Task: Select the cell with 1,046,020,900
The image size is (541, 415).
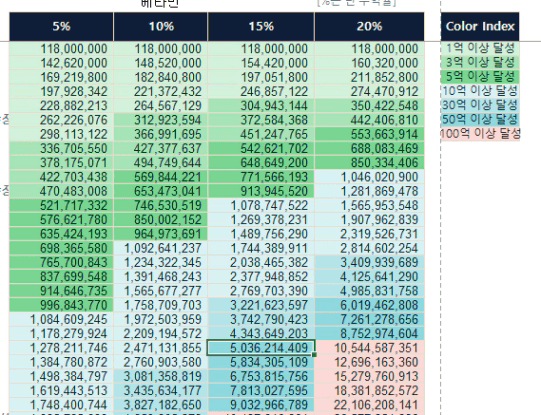Action: (x=370, y=177)
